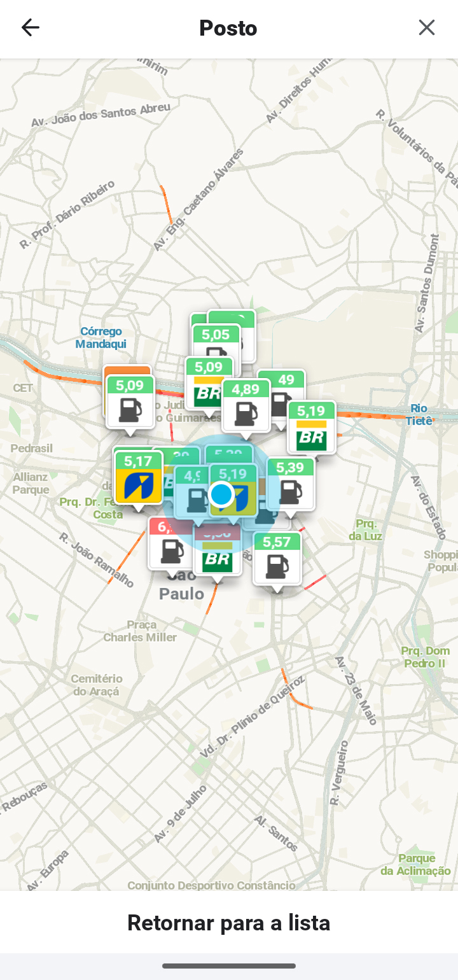Tap the Rio Tietê label on map

(x=419, y=414)
